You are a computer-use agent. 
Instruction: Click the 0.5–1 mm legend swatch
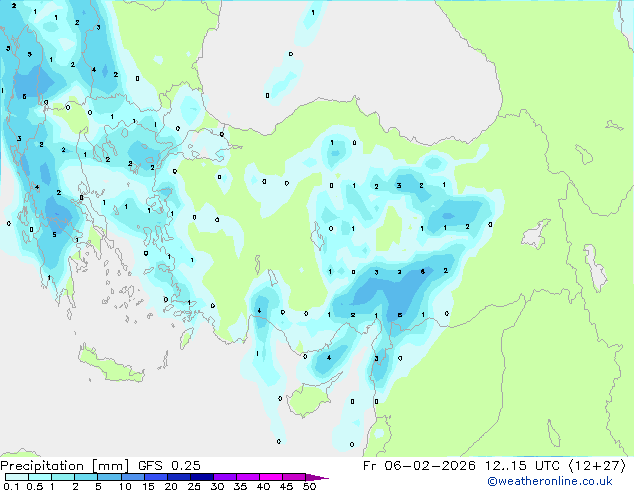pos(40,477)
